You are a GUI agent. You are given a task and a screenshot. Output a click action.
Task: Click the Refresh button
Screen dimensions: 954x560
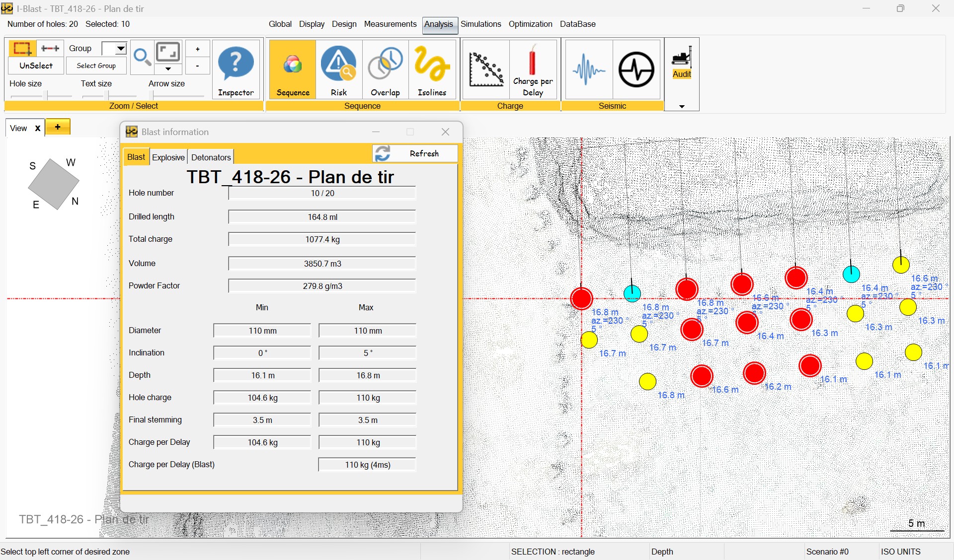point(415,153)
